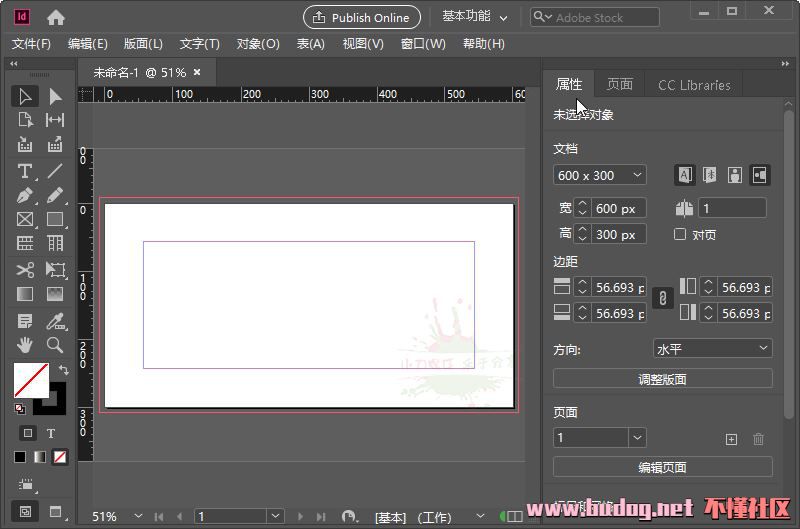Open the 600 x 300 preset dropdown

click(x=599, y=175)
